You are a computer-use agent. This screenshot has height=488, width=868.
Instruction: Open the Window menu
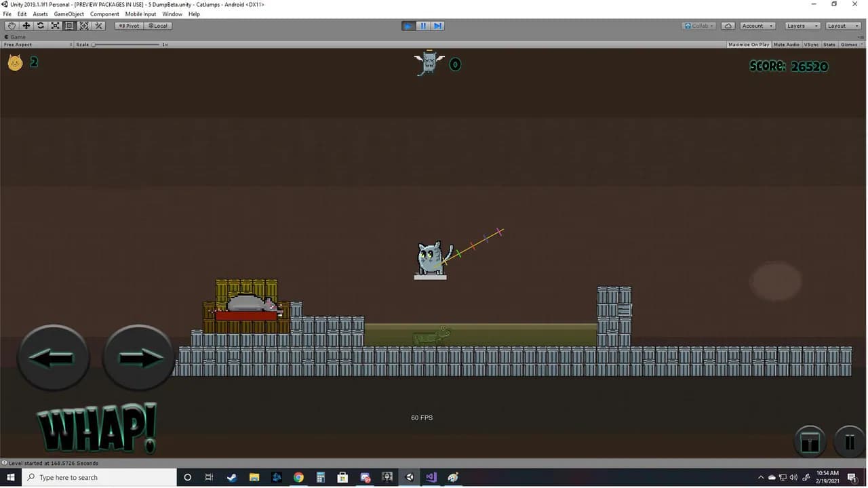coord(172,14)
